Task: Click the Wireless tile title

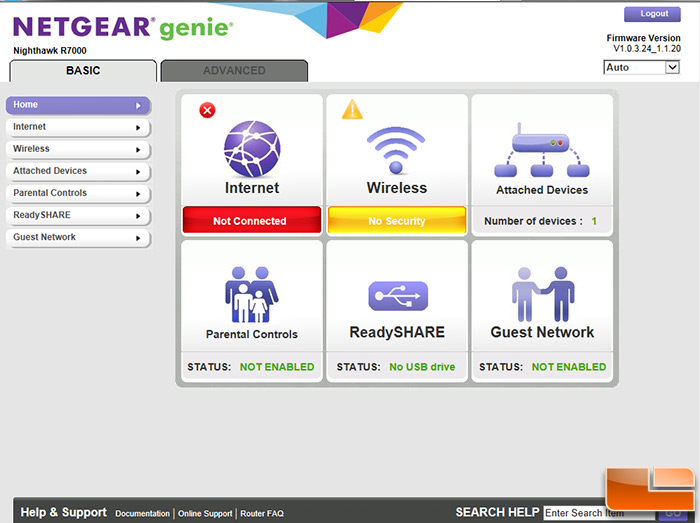Action: (397, 188)
